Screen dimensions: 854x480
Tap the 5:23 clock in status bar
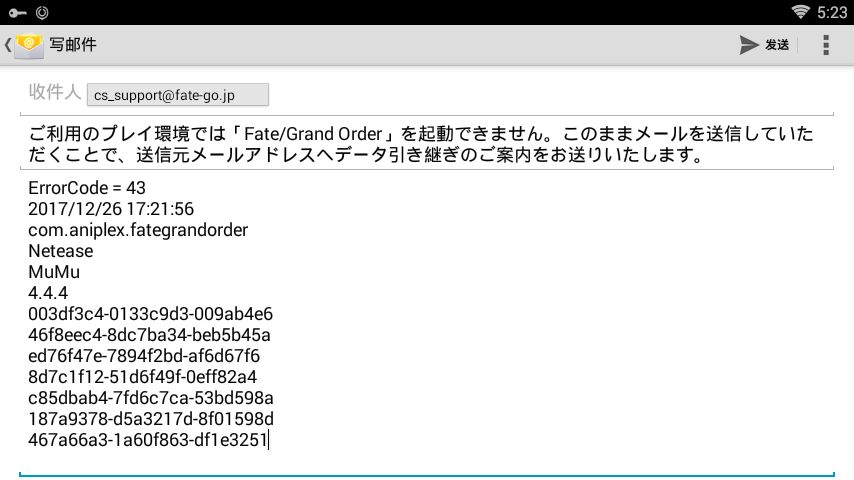832,13
